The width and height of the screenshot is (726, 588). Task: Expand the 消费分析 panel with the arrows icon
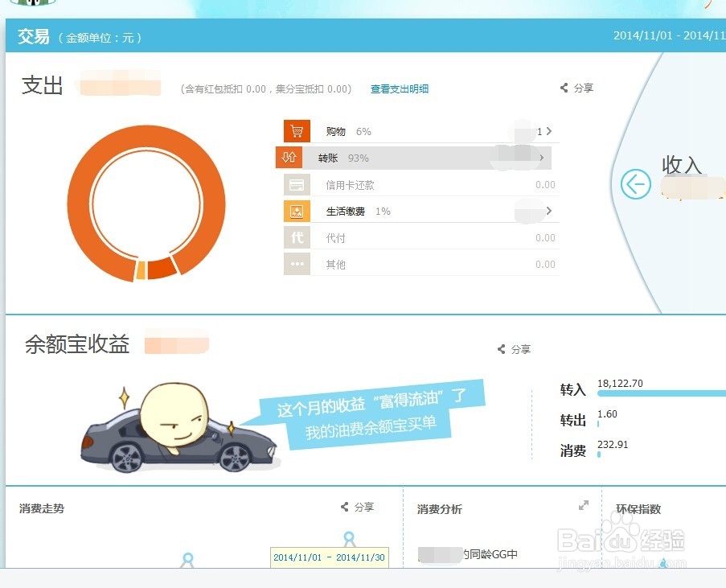click(x=584, y=505)
